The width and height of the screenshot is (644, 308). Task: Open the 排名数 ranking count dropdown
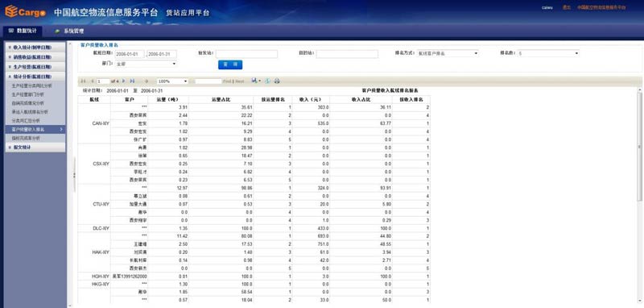coord(548,53)
